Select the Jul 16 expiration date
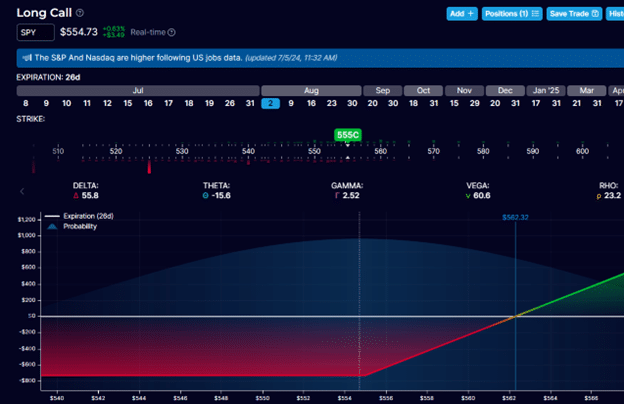The image size is (624, 404). [x=147, y=103]
